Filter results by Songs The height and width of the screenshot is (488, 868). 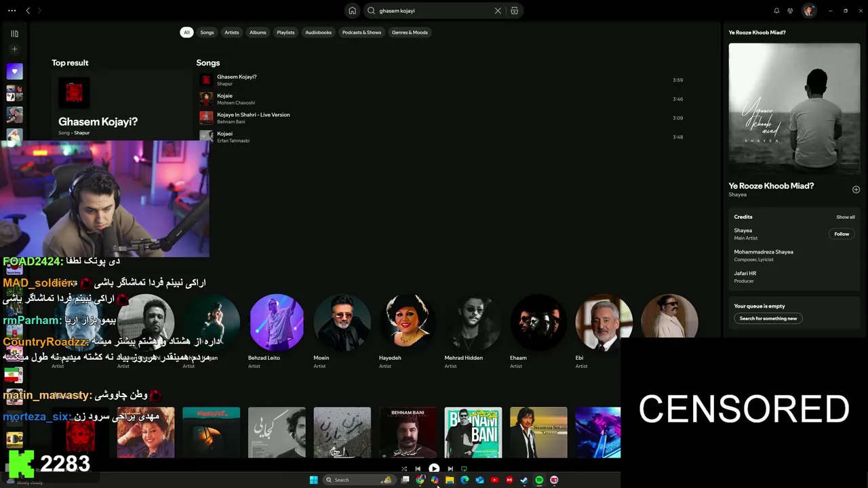click(207, 33)
